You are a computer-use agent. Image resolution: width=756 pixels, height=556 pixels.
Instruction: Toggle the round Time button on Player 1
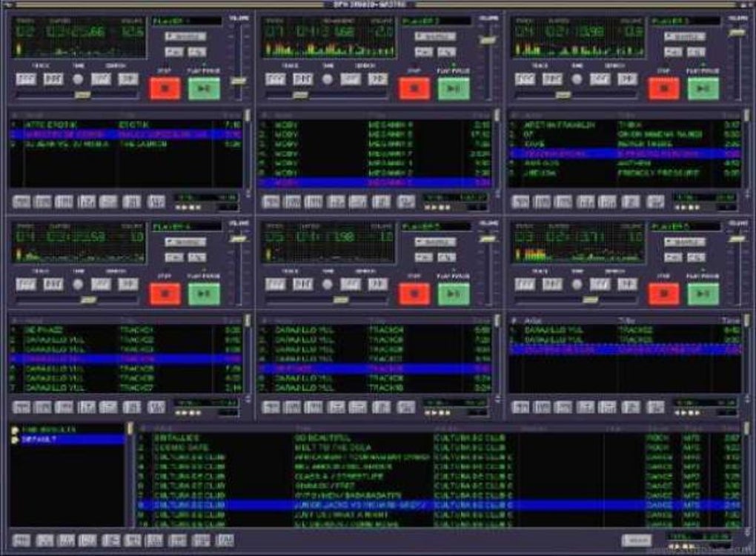(x=78, y=79)
